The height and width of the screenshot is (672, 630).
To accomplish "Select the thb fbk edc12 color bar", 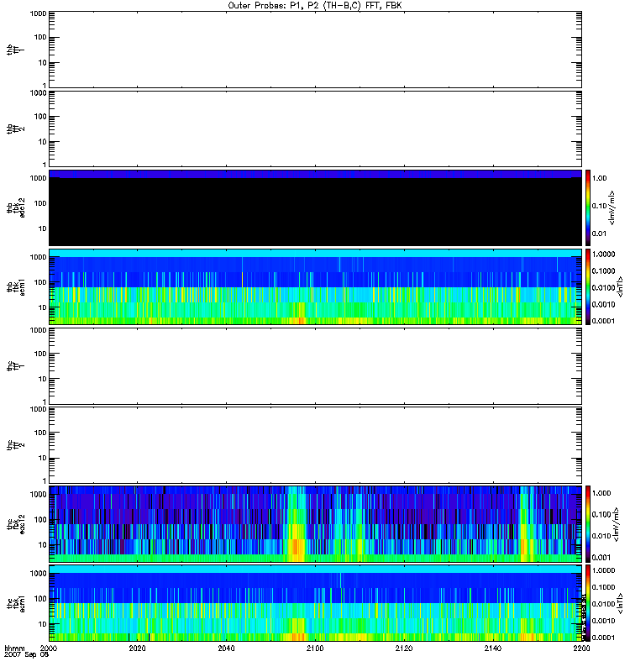I will coord(588,207).
